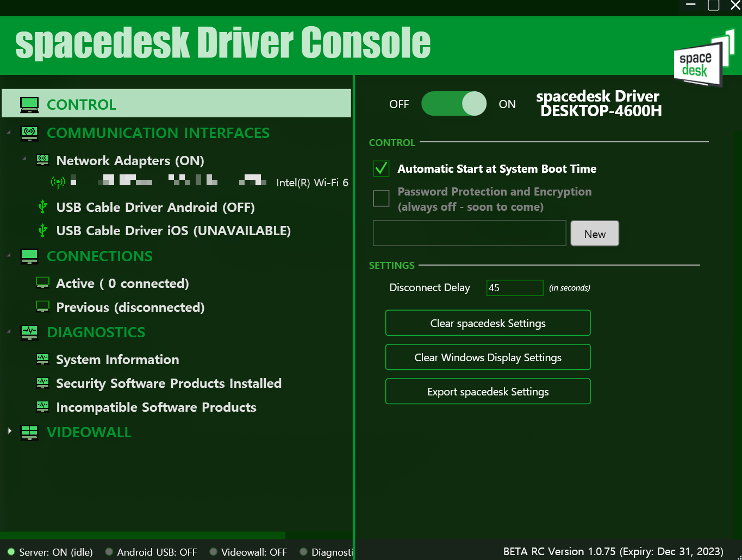
Task: Click the Incompatible Software Products icon
Action: pos(42,407)
